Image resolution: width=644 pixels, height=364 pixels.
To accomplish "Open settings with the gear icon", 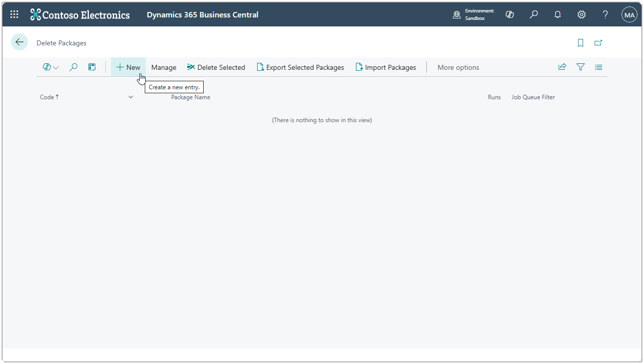I will [582, 14].
